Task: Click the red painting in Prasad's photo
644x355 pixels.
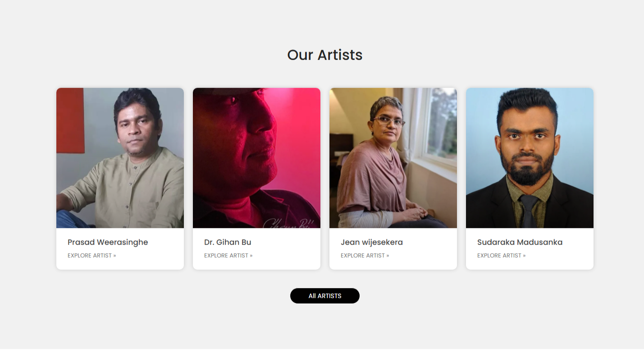Action: (x=70, y=120)
